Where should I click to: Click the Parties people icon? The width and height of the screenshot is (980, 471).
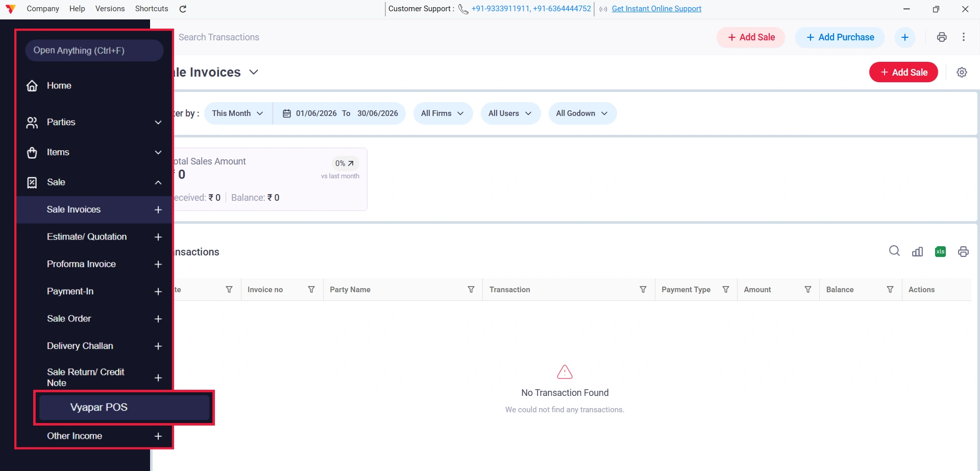(x=32, y=123)
